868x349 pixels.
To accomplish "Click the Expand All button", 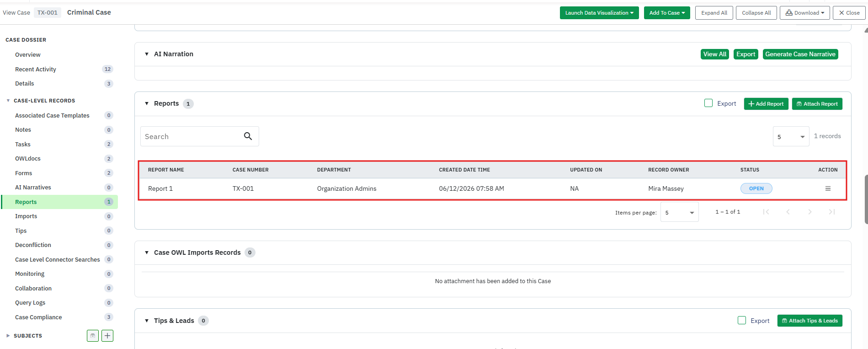I will tap(714, 13).
